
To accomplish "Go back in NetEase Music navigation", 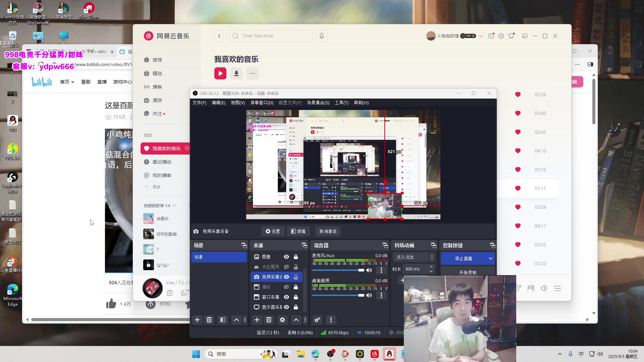I will (219, 36).
